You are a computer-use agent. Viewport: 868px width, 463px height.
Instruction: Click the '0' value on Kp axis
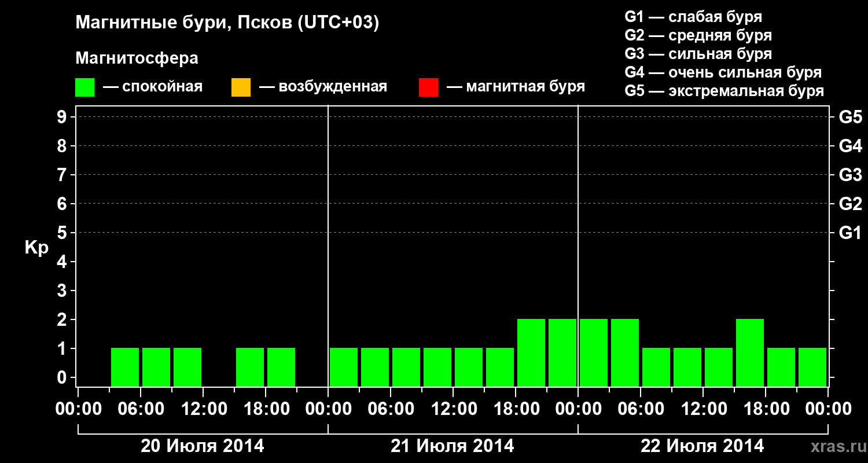(63, 377)
